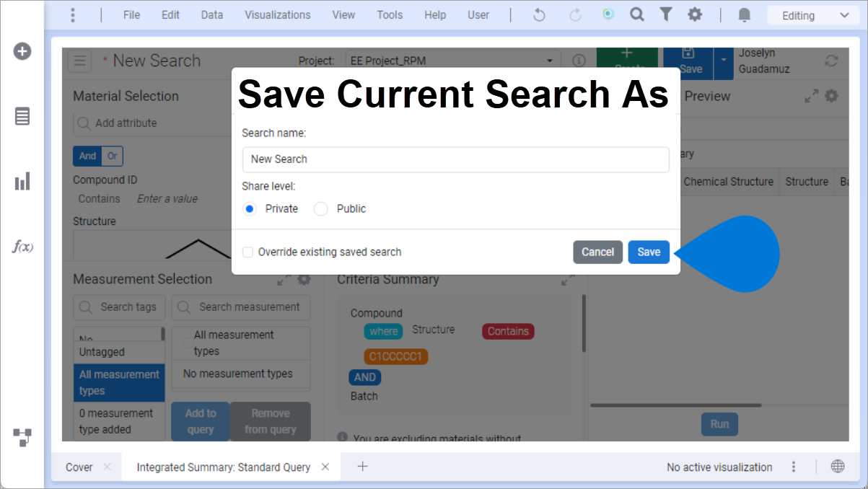Image resolution: width=868 pixels, height=489 pixels.
Task: Set share level to Public
Action: click(x=320, y=208)
